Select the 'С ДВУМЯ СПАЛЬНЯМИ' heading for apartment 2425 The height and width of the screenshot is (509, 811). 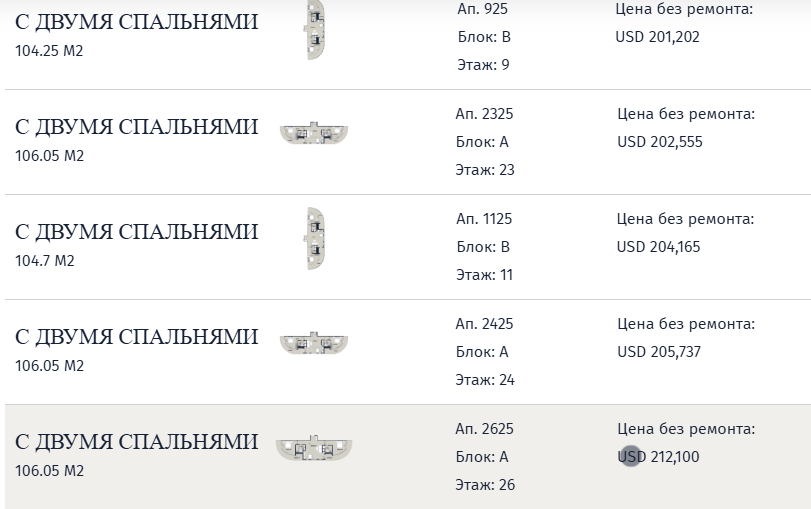136,337
